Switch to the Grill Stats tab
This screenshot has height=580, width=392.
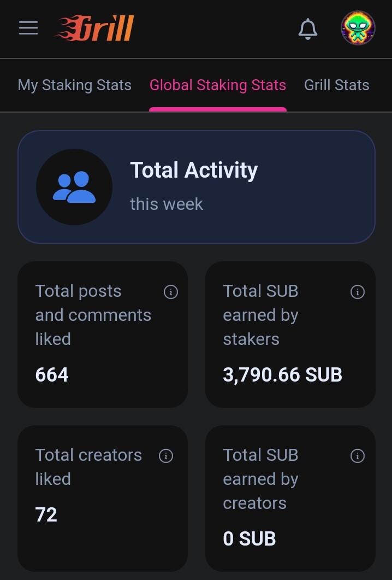pyautogui.click(x=336, y=85)
